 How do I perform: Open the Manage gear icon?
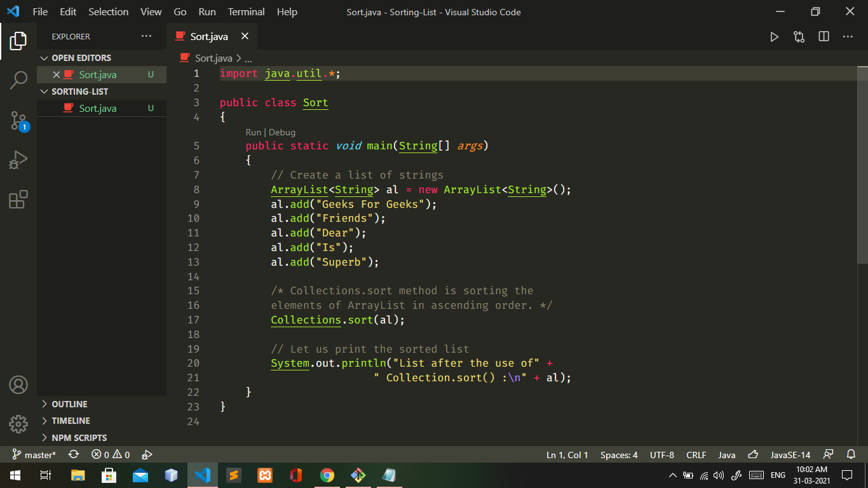[18, 424]
